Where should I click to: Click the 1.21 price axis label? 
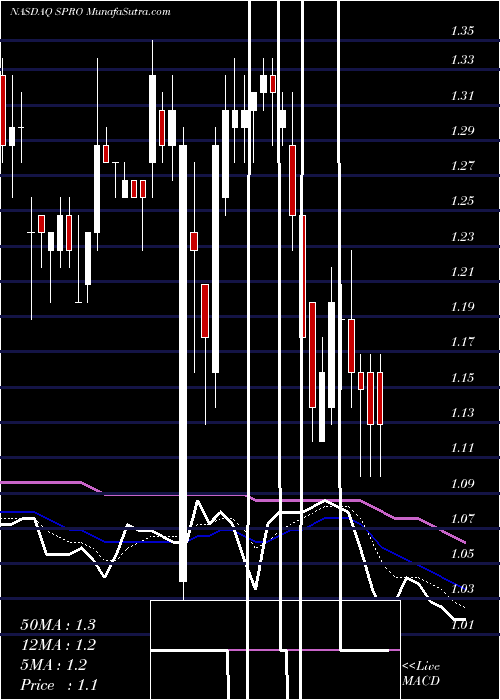click(x=462, y=271)
